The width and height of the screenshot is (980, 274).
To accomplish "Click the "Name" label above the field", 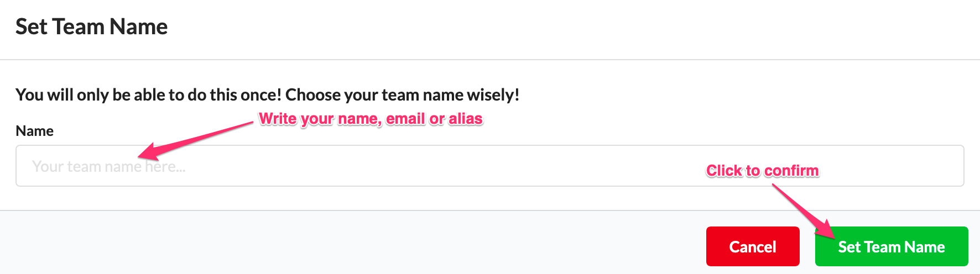I will coord(34,131).
